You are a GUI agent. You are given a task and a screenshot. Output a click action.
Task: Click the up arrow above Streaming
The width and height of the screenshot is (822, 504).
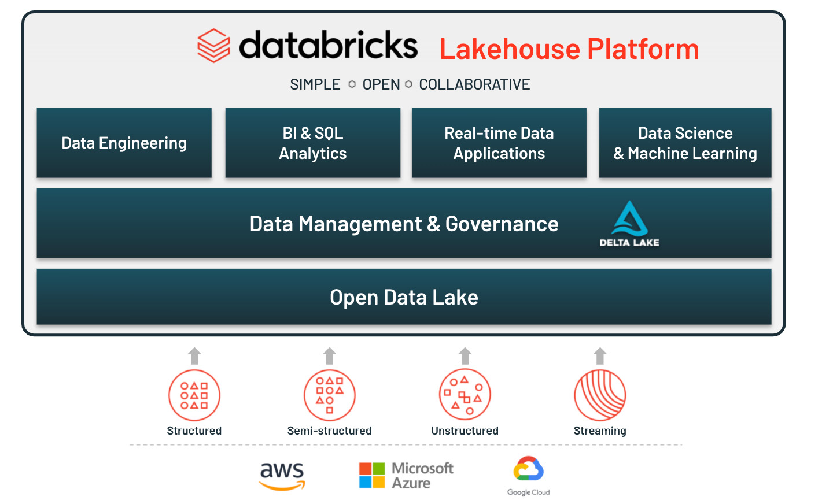600,355
